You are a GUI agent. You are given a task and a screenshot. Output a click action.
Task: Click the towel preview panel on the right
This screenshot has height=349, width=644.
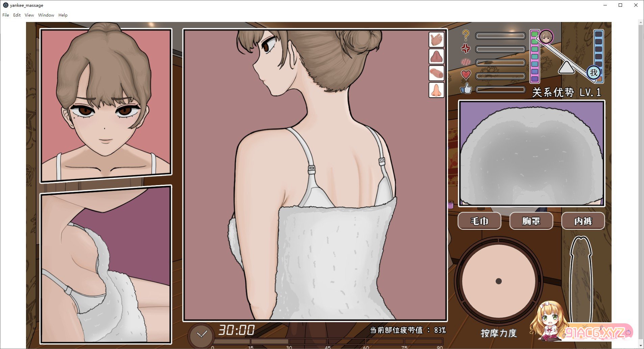point(531,153)
